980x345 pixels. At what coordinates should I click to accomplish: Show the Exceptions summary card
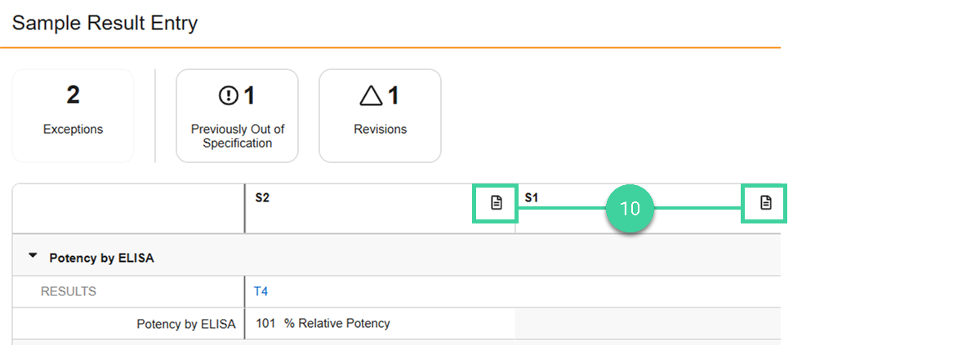tap(73, 115)
